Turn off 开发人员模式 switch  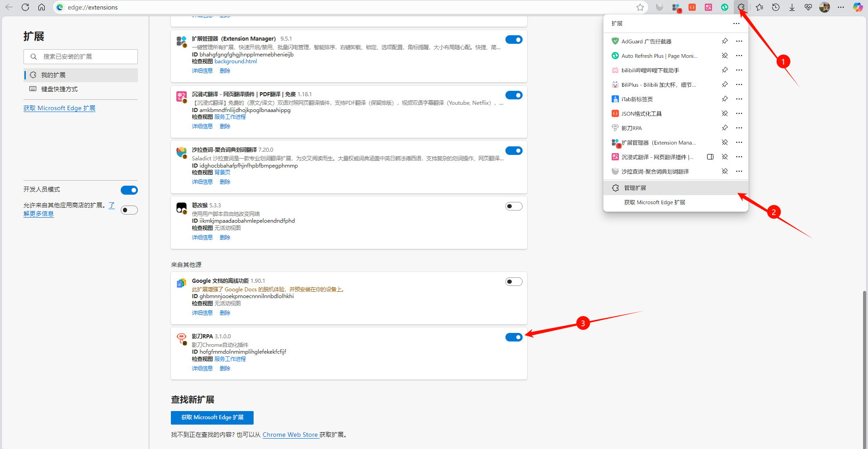[x=129, y=190]
